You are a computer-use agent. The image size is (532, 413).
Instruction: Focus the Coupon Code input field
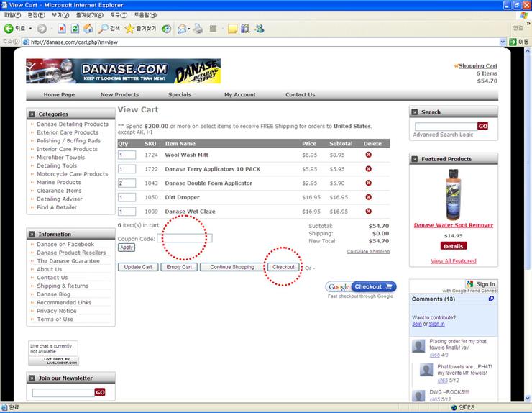pyautogui.click(x=185, y=238)
